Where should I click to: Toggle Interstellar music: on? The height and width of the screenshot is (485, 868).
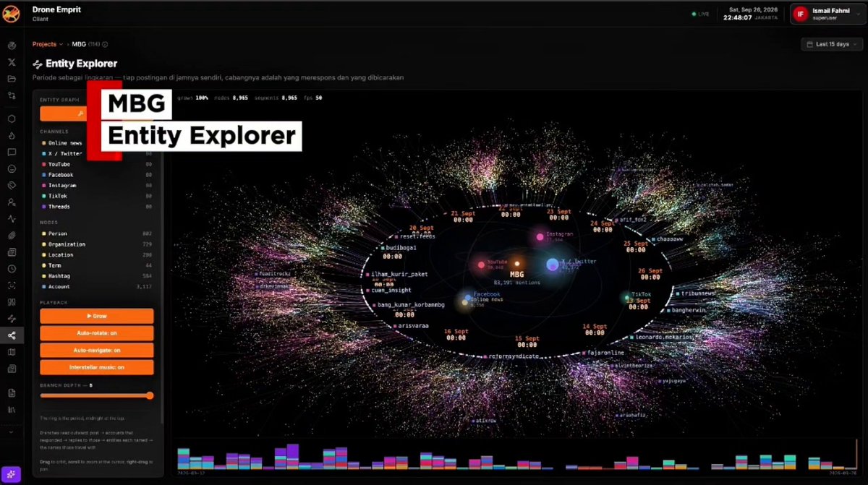(97, 367)
